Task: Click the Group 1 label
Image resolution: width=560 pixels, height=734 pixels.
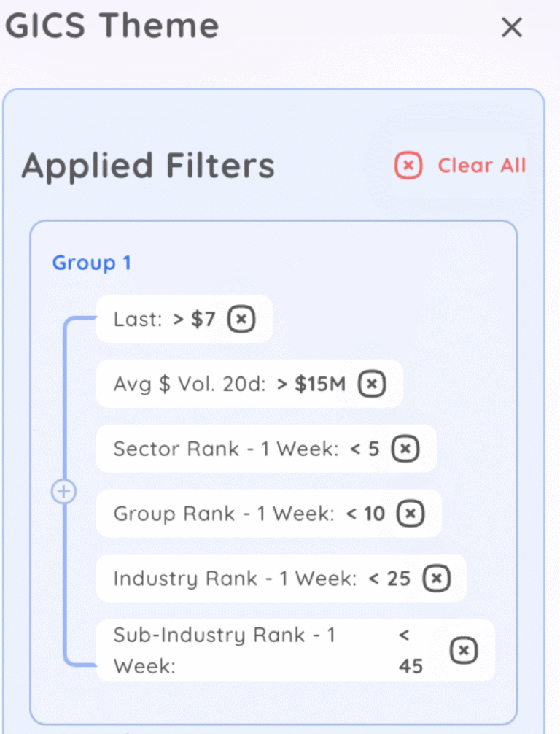Action: click(92, 263)
